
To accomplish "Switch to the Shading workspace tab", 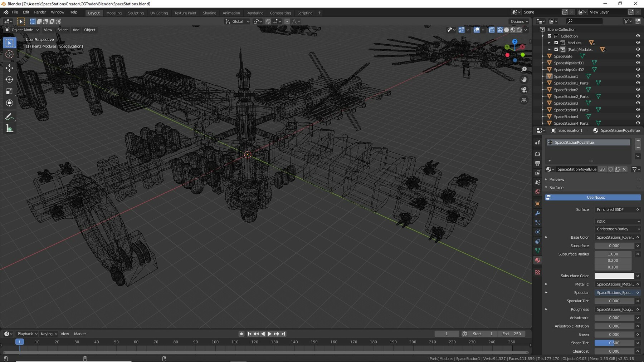I will coord(209,13).
